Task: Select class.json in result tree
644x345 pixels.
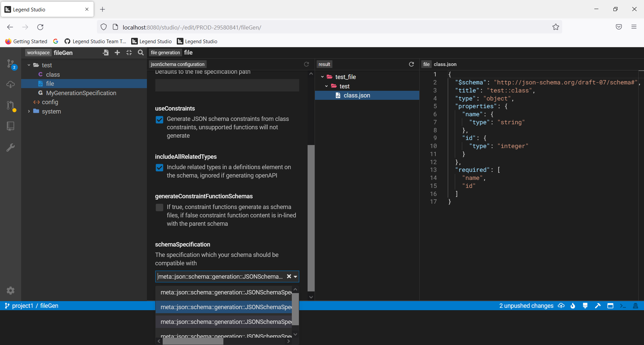Action: pyautogui.click(x=367, y=95)
